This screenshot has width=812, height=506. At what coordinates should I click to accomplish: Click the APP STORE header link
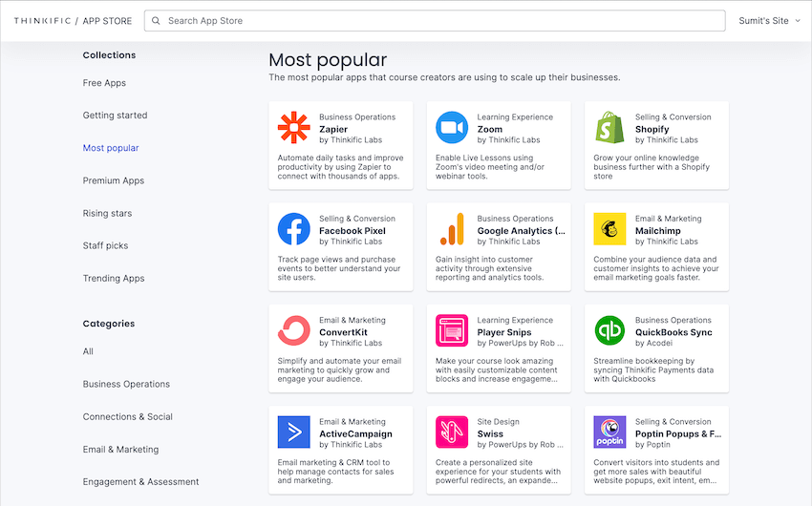coord(107,21)
